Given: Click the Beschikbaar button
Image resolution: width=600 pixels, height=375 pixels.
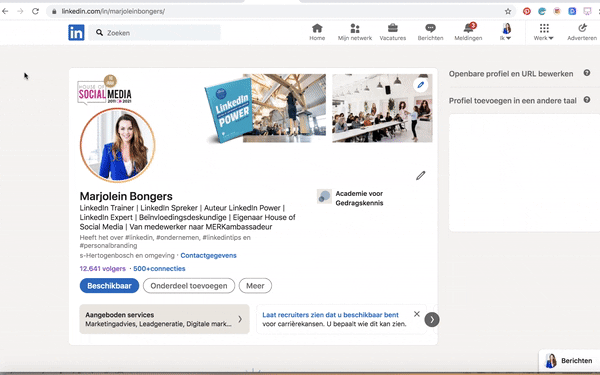Looking at the screenshot, I should pos(109,286).
